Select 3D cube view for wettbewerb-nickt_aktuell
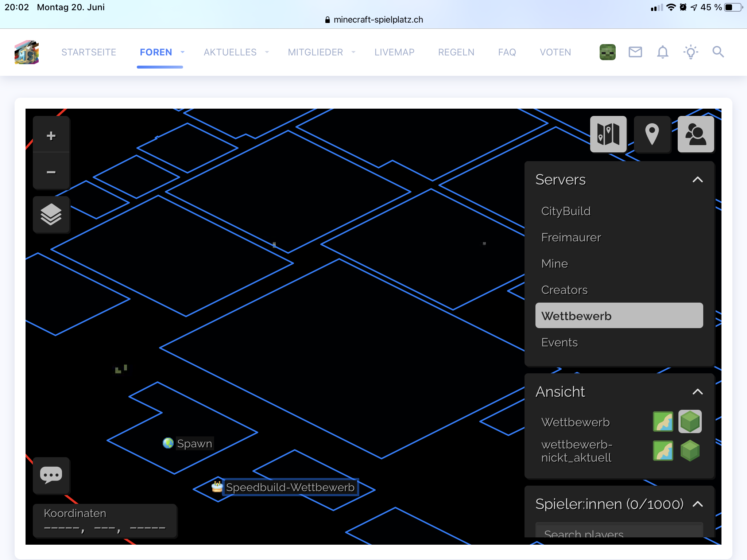 [690, 451]
